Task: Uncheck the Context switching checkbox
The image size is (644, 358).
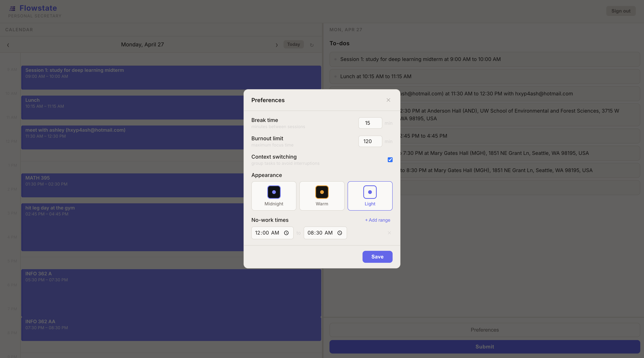Action: (x=390, y=160)
